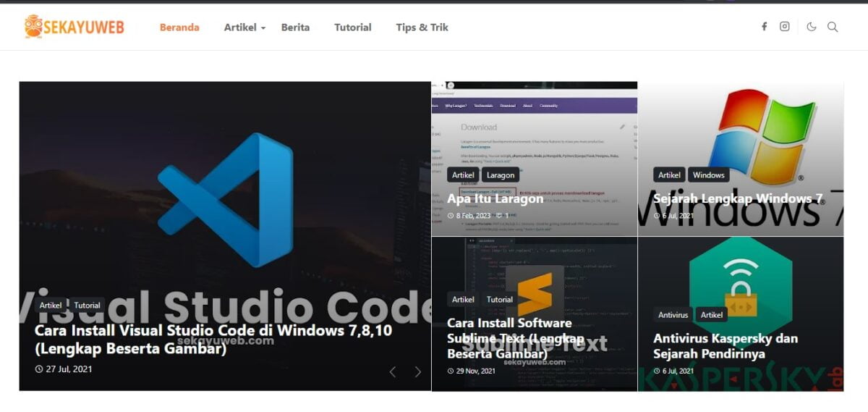Screen dimensions: 868x412
Task: Open the Instagram social icon
Action: pyautogui.click(x=785, y=27)
